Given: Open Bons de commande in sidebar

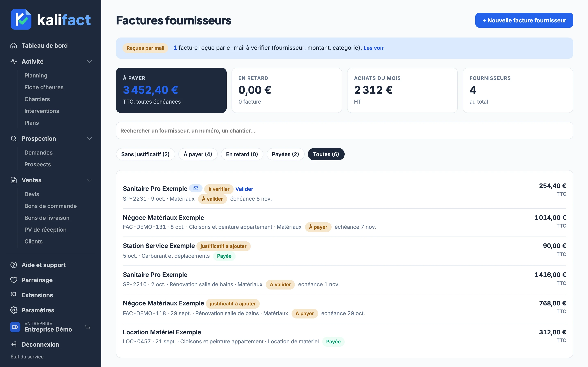Looking at the screenshot, I should coord(51,206).
